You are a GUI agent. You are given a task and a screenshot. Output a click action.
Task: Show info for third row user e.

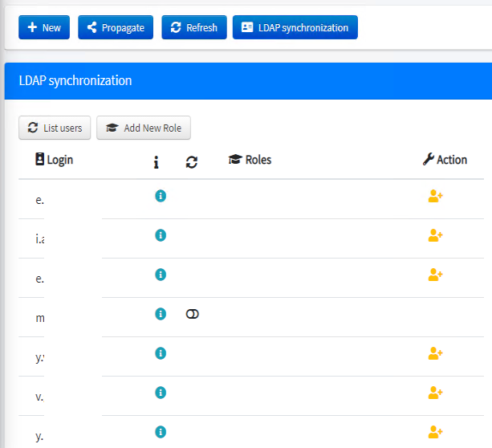[x=161, y=275]
